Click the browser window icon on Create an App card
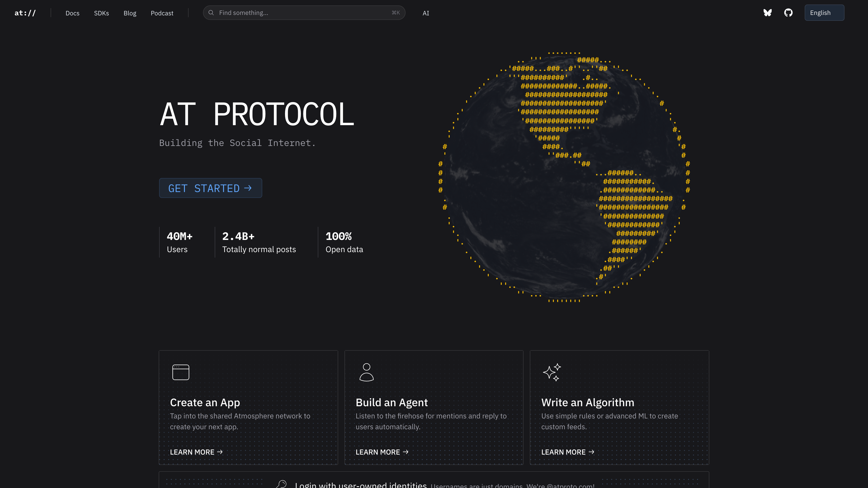 click(181, 372)
